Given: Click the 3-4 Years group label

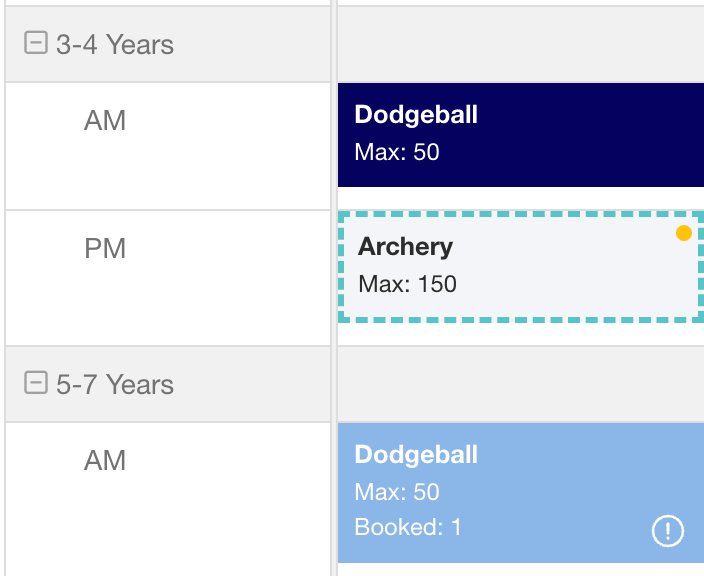Looking at the screenshot, I should pyautogui.click(x=115, y=44).
